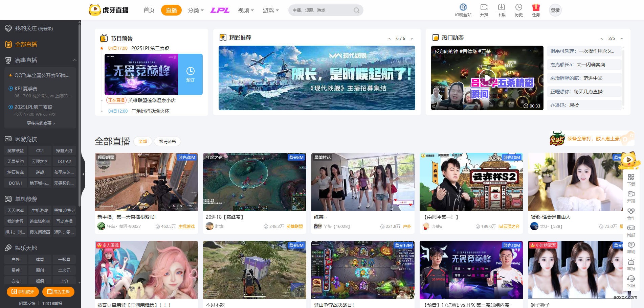This screenshot has height=308, width=644.
Task: Collapse the 赛事直播 section chevron
Action: click(74, 60)
